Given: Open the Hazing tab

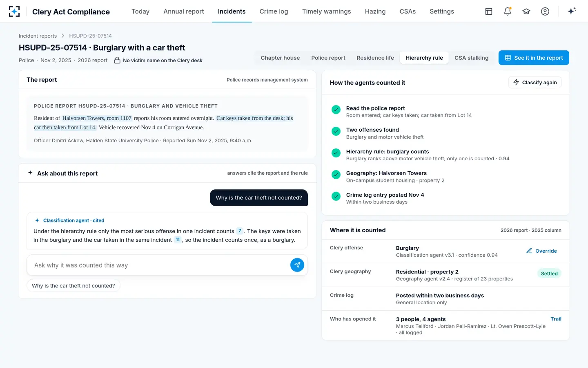Looking at the screenshot, I should tap(375, 11).
